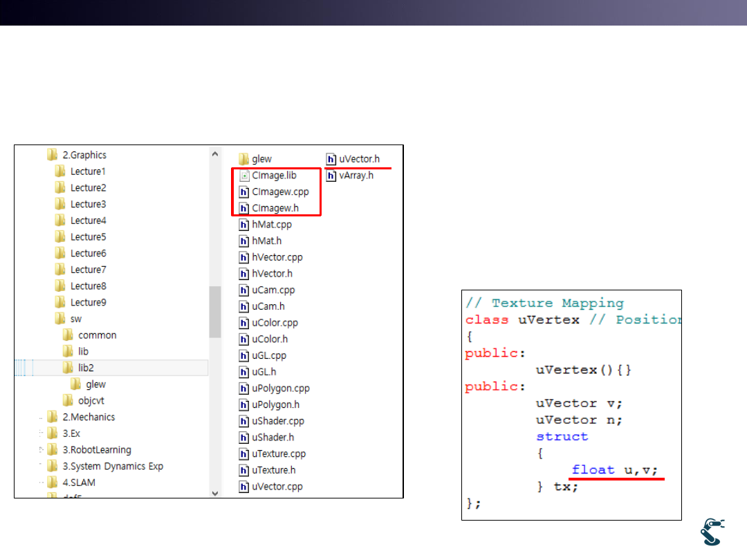The height and width of the screenshot is (560, 747).
Task: Select the uVector.h header file icon
Action: pos(331,159)
